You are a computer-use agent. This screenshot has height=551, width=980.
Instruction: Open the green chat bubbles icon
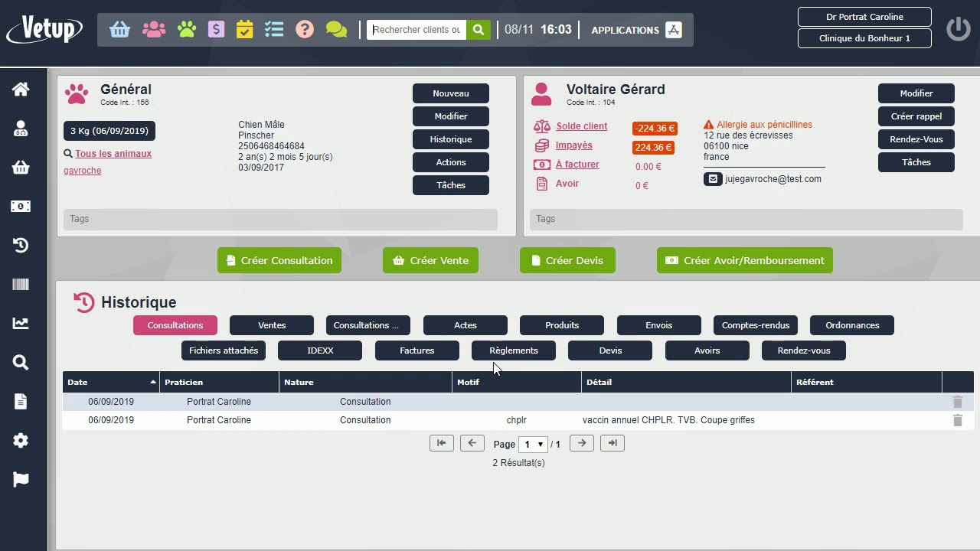tap(336, 30)
